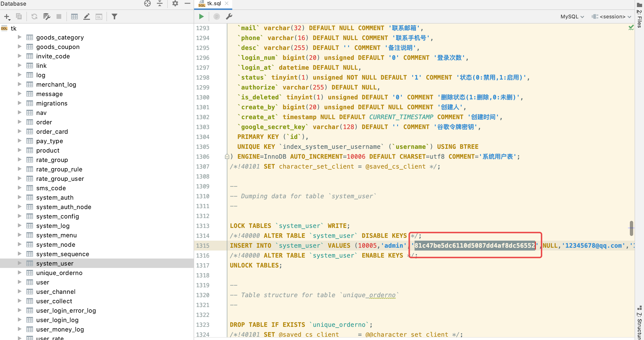Image resolution: width=644 pixels, height=340 pixels.
Task: Click the Duplicate data source icon
Action: (19, 16)
